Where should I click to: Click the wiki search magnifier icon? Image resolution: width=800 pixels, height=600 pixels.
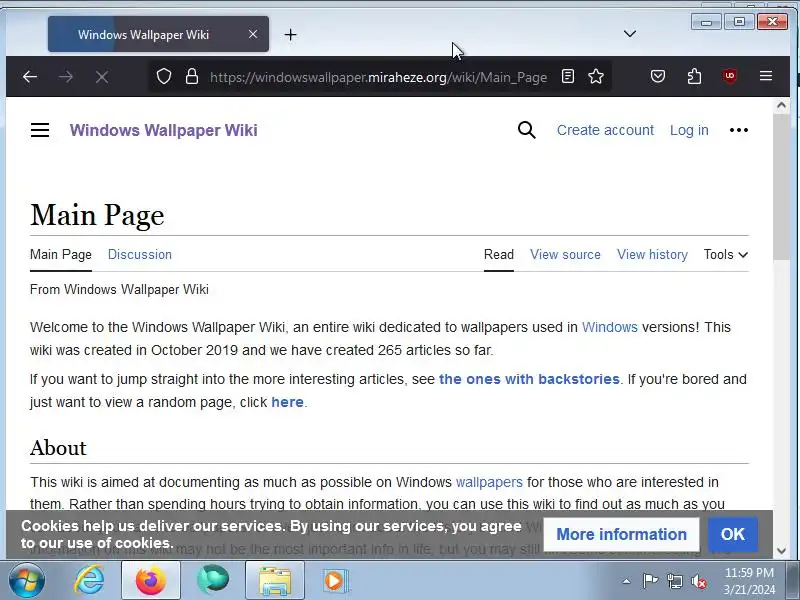[x=527, y=130]
